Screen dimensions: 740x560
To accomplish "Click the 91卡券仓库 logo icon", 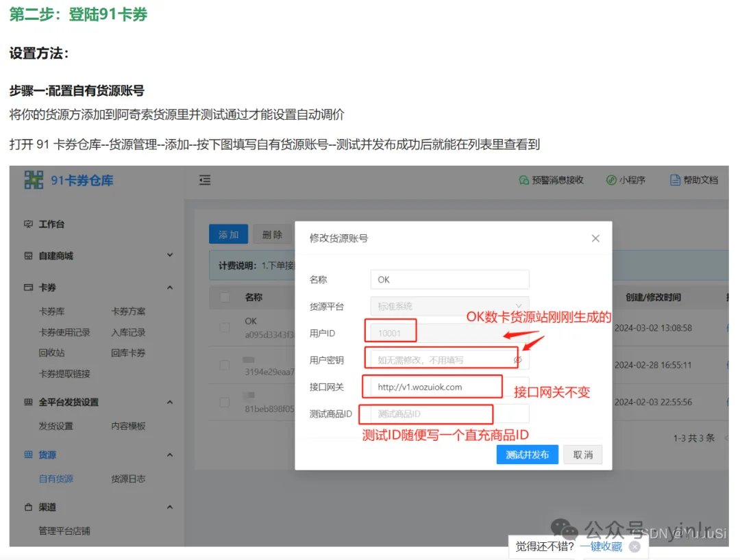I will pyautogui.click(x=34, y=180).
